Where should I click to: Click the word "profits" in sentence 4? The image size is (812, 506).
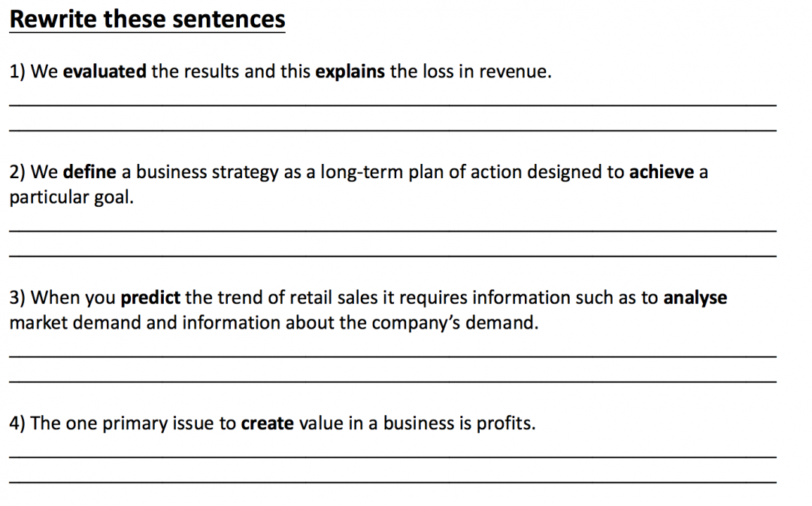point(506,423)
